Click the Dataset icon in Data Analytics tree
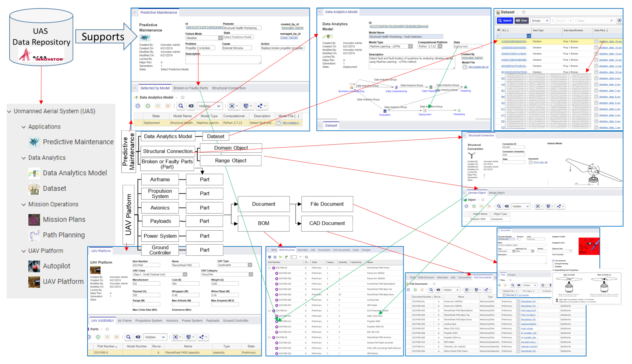The image size is (632, 364). click(34, 189)
